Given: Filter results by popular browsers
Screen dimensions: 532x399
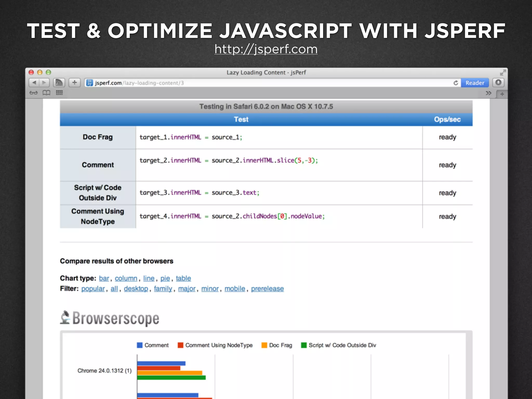Looking at the screenshot, I should [x=93, y=289].
